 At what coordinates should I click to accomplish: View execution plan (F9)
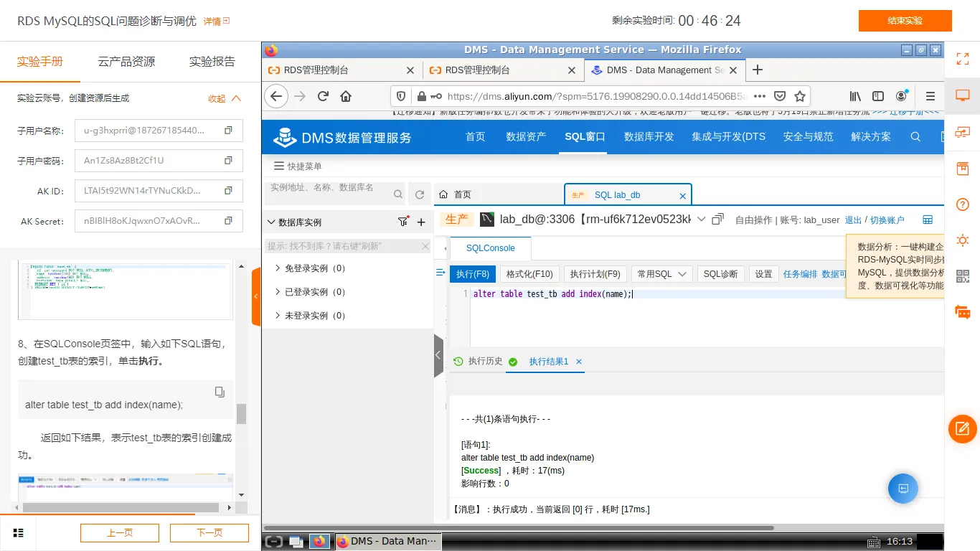595,274
